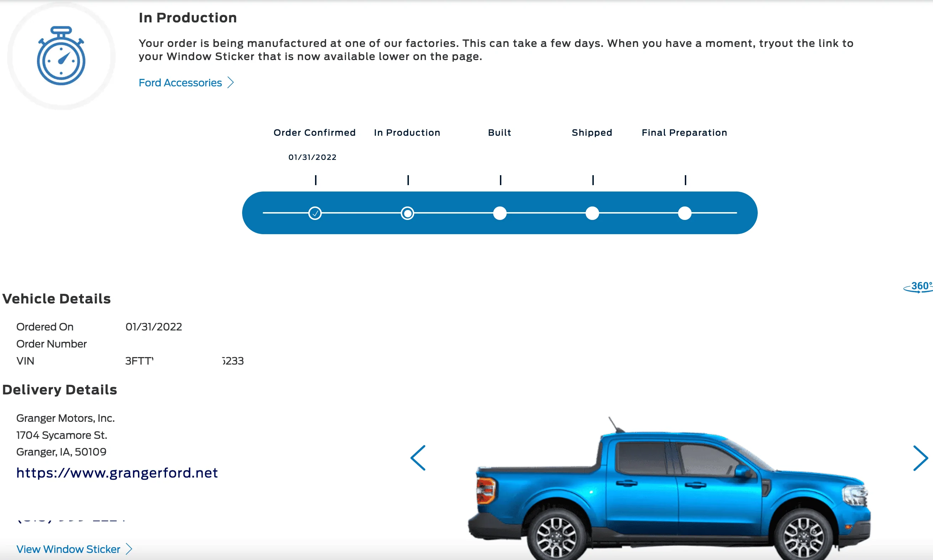Click the Final Preparation tracker label
The width and height of the screenshot is (933, 560).
tap(684, 133)
